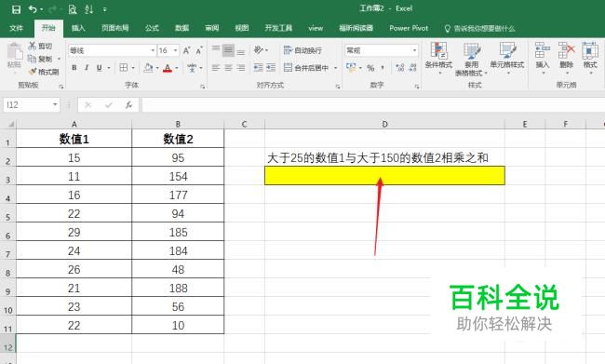Click the Percent Style icon
This screenshot has width=605, height=364.
coord(370,68)
